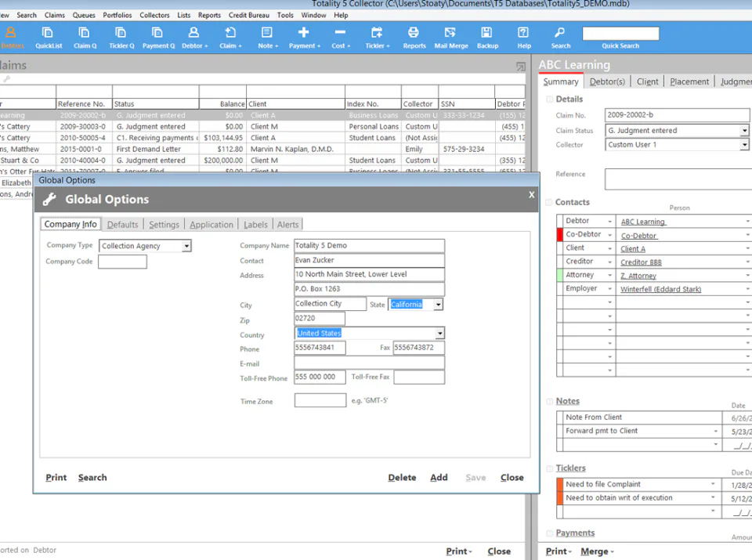Toggle the Notes section expander
Image resolution: width=752 pixels, height=560 pixels.
[549, 402]
